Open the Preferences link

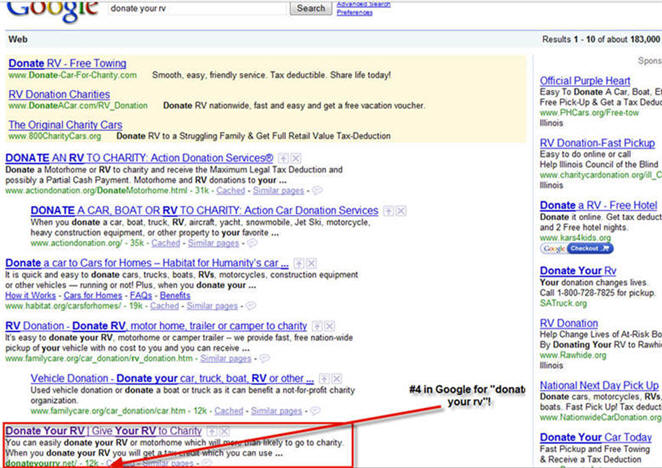pyautogui.click(x=355, y=13)
